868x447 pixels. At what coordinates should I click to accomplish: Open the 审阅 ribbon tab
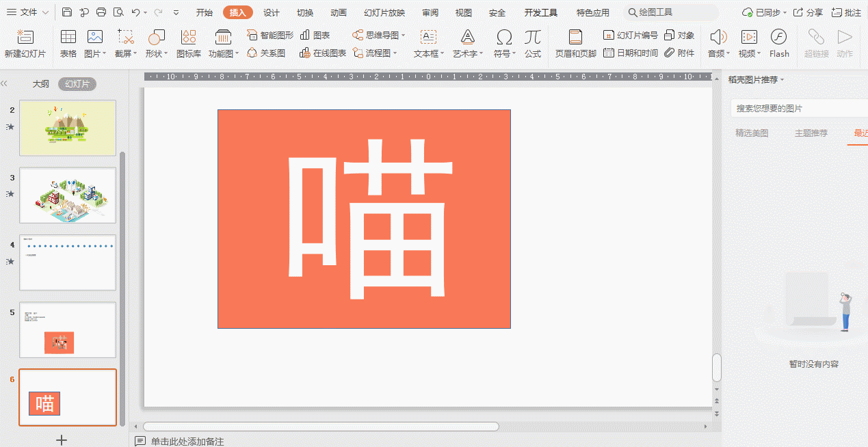[x=430, y=12]
